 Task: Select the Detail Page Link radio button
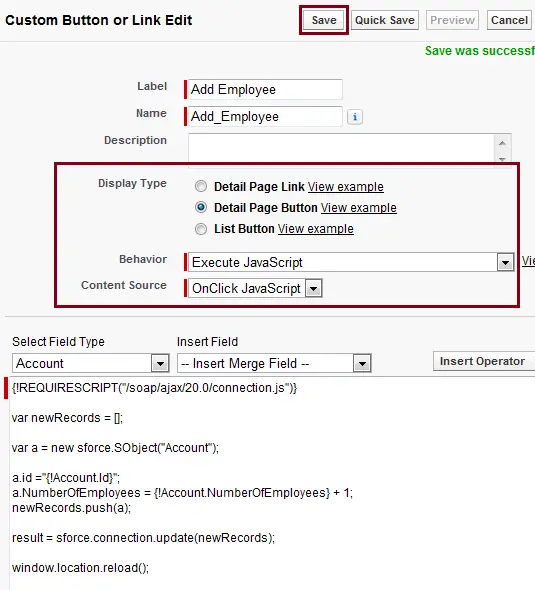201,186
